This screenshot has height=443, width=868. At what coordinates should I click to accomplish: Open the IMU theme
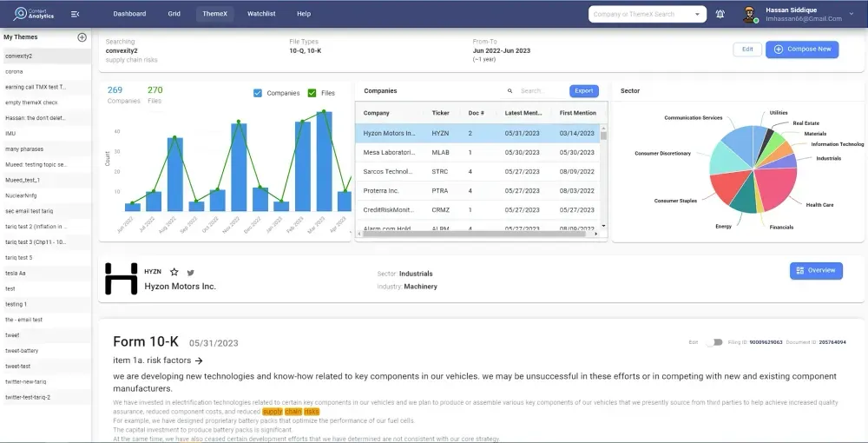47,134
